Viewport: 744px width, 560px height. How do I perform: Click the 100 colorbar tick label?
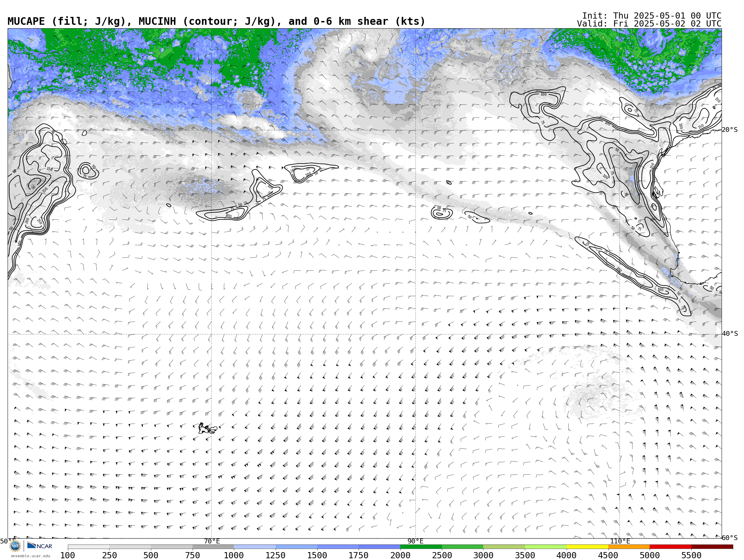(x=68, y=556)
